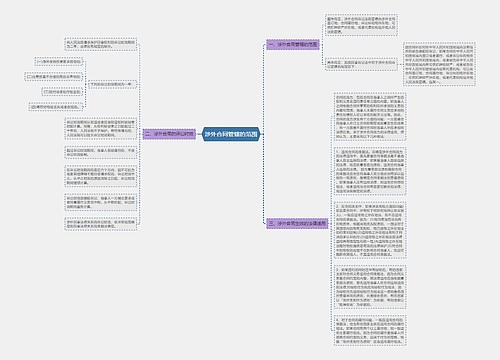The image size is (500, 360).
Task: Click item (四)寄存财物被丢失或者损毁的
Action: pyautogui.click(x=55, y=107)
